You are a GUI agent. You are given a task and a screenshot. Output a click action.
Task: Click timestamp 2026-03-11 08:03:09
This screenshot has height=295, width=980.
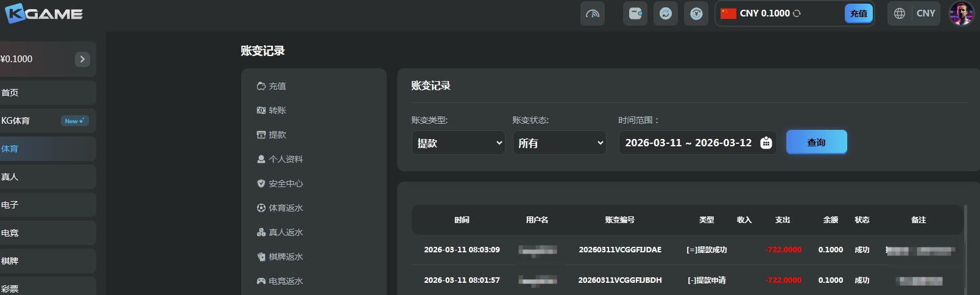pos(462,250)
